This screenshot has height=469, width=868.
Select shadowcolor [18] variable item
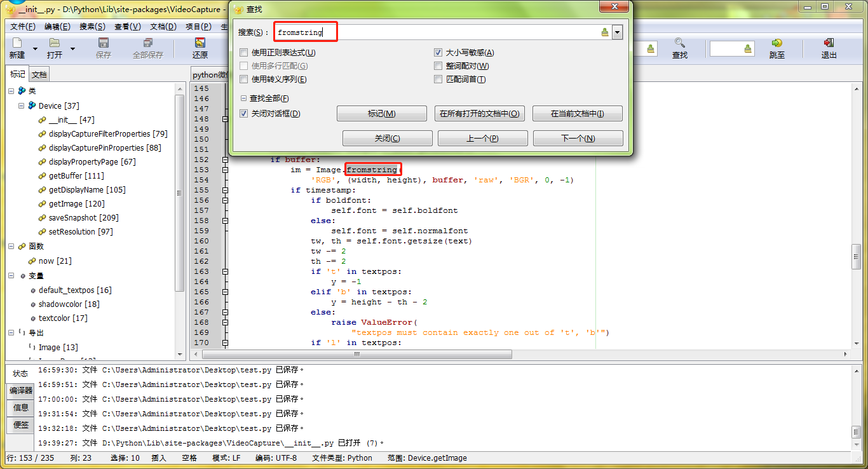click(x=69, y=304)
